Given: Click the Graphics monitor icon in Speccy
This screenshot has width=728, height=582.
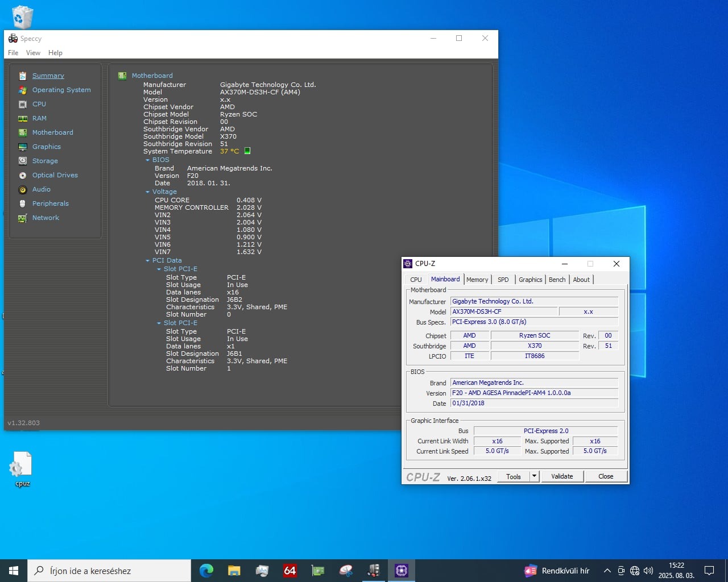Looking at the screenshot, I should 23,147.
